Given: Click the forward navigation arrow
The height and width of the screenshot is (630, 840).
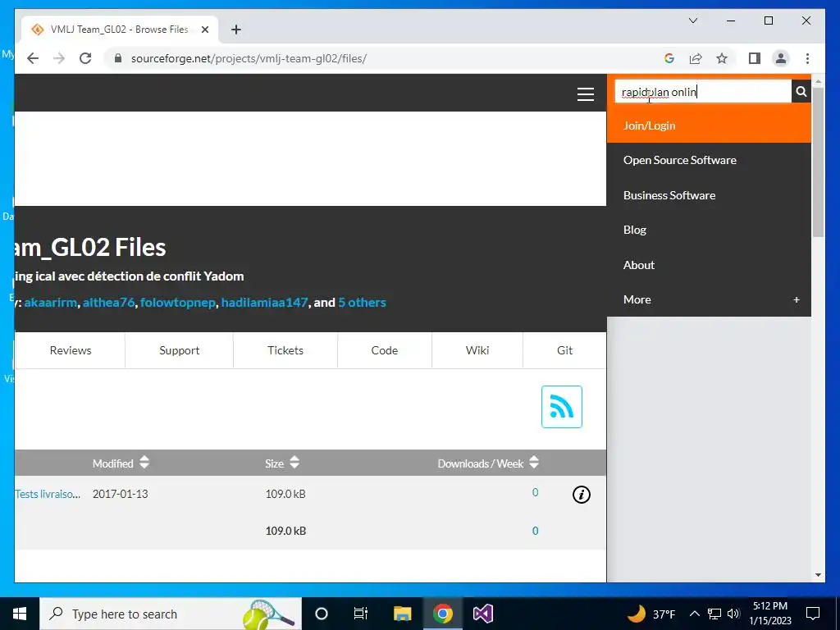Looking at the screenshot, I should coord(59,58).
